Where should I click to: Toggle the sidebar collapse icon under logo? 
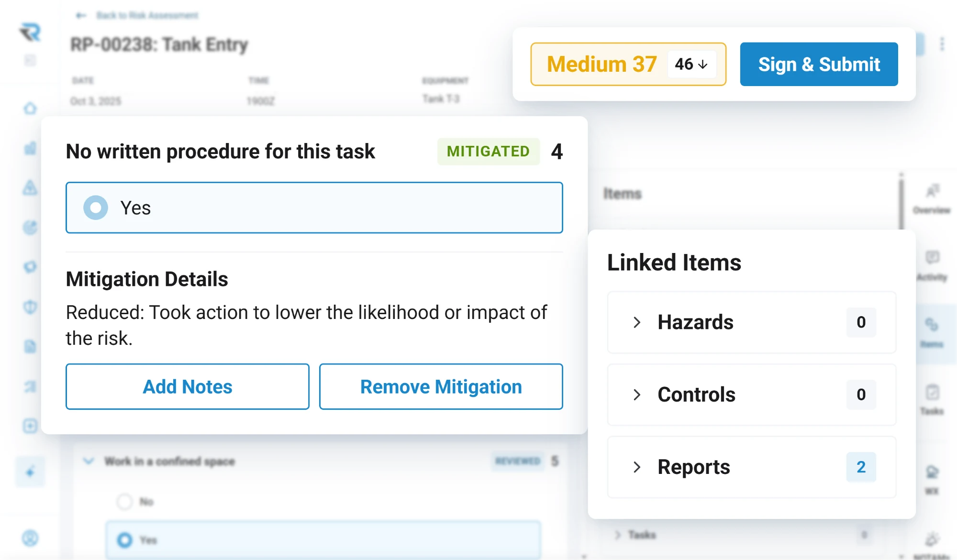pyautogui.click(x=30, y=60)
